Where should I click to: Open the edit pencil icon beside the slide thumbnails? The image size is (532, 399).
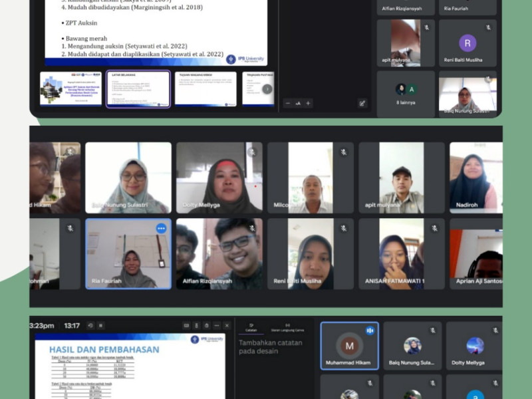pos(362,103)
